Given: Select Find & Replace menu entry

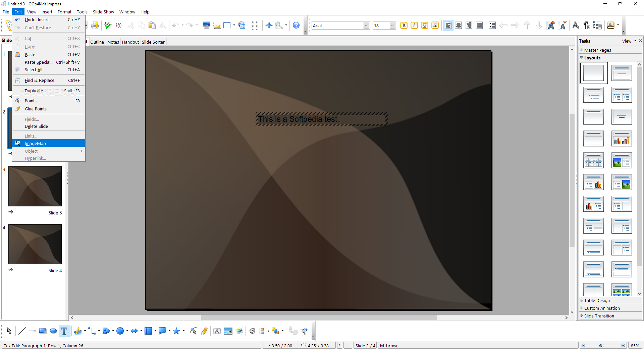Looking at the screenshot, I should click(49, 80).
